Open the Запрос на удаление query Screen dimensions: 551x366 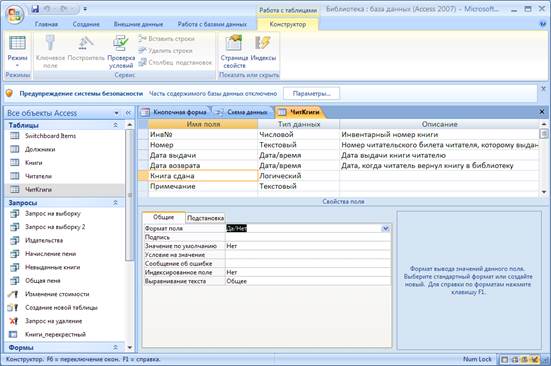pyautogui.click(x=53, y=321)
